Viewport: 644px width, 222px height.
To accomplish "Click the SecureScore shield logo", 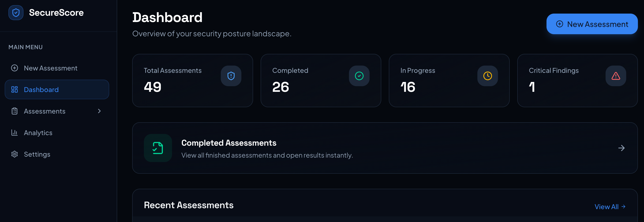I will (15, 12).
